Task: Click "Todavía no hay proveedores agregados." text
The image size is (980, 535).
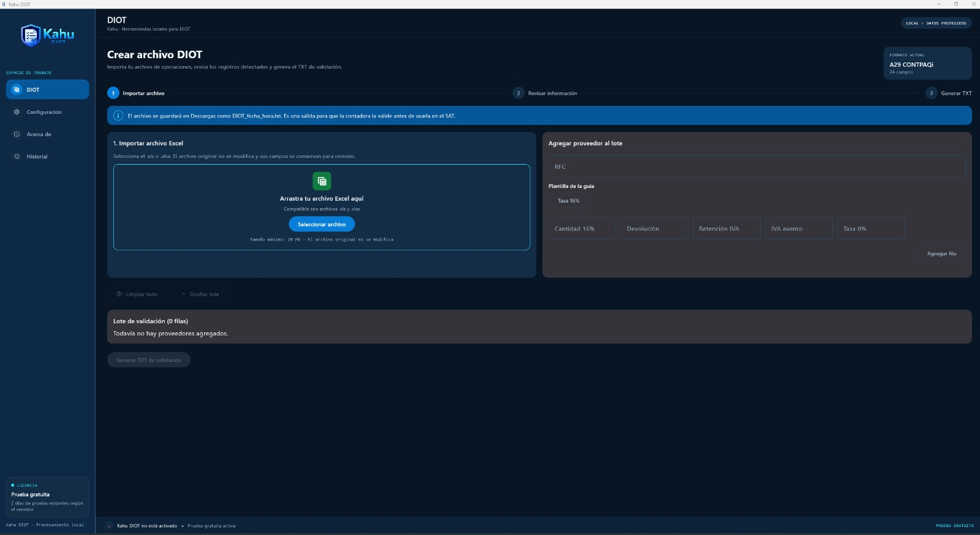Action: tap(170, 334)
